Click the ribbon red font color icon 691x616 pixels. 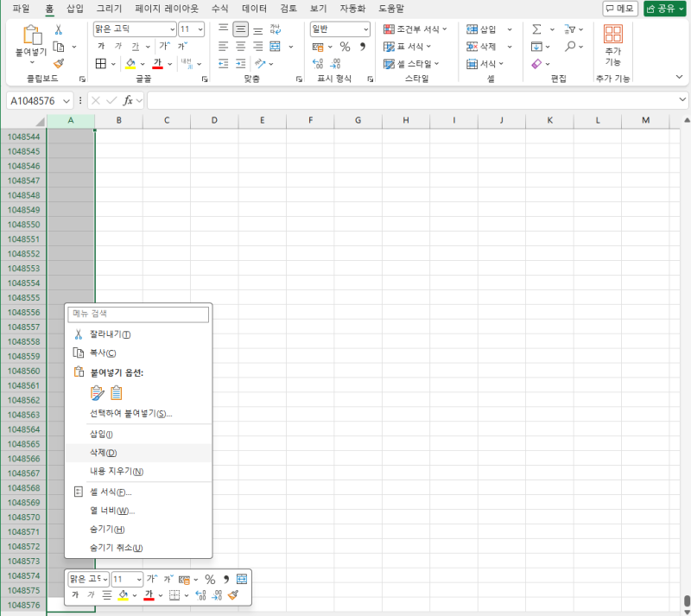[157, 63]
